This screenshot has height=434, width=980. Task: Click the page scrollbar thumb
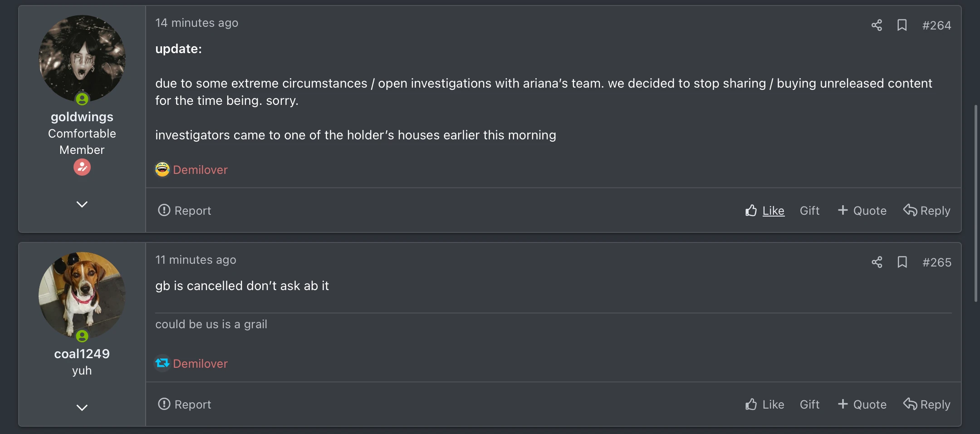[975, 203]
